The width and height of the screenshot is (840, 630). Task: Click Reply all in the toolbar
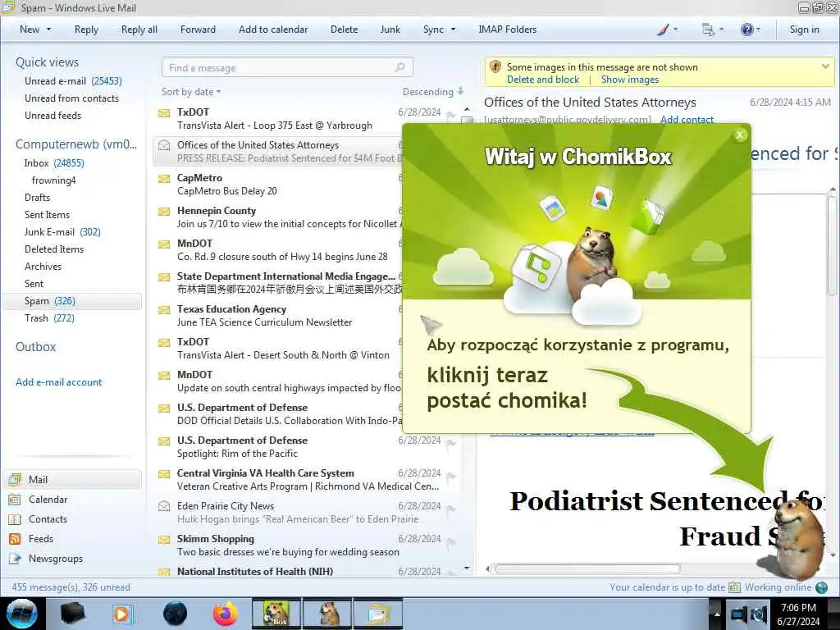tap(139, 30)
